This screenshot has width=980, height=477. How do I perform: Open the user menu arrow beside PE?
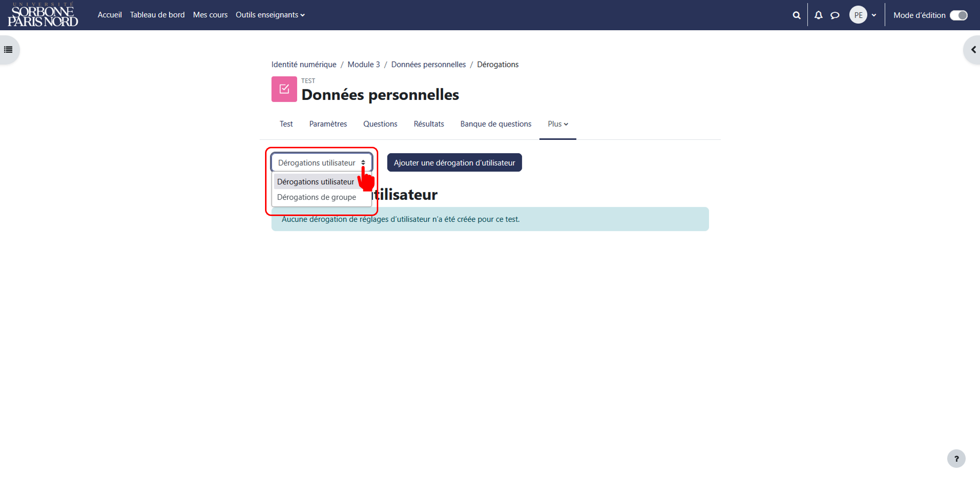[874, 15]
